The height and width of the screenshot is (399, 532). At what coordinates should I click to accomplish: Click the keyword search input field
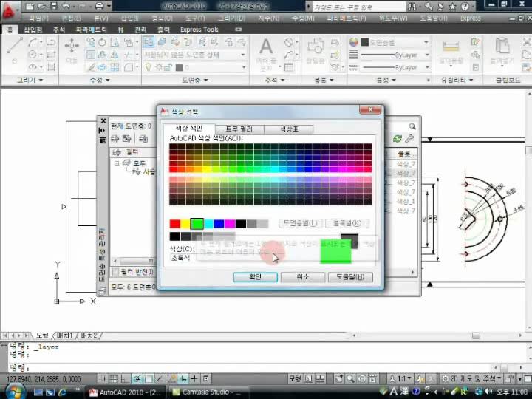[358, 7]
